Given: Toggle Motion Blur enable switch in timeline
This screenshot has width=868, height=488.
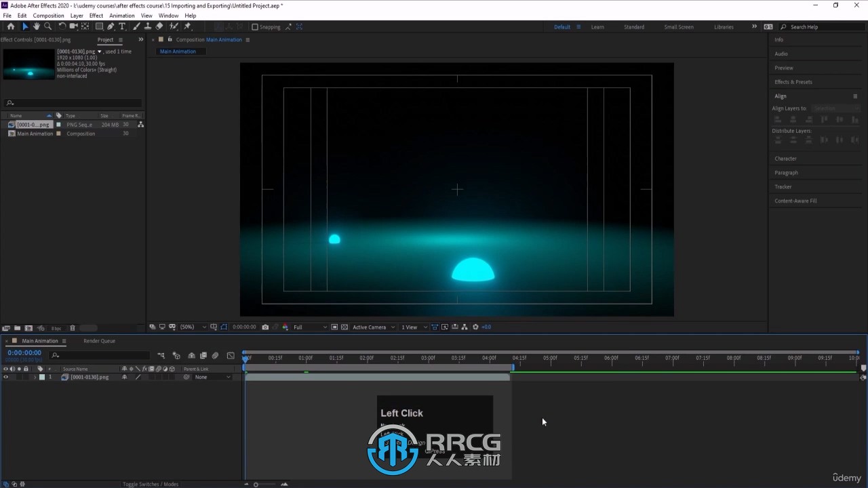Looking at the screenshot, I should coord(215,355).
